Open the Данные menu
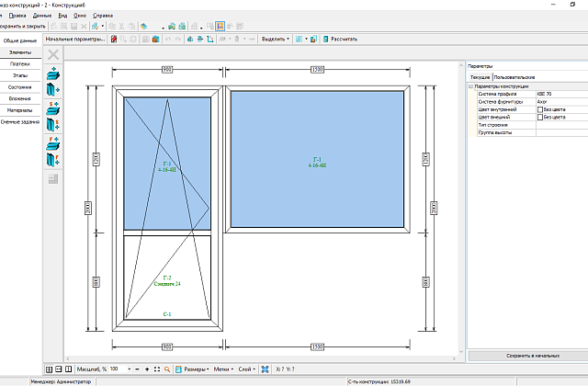This screenshot has height=386, width=588. click(x=42, y=16)
